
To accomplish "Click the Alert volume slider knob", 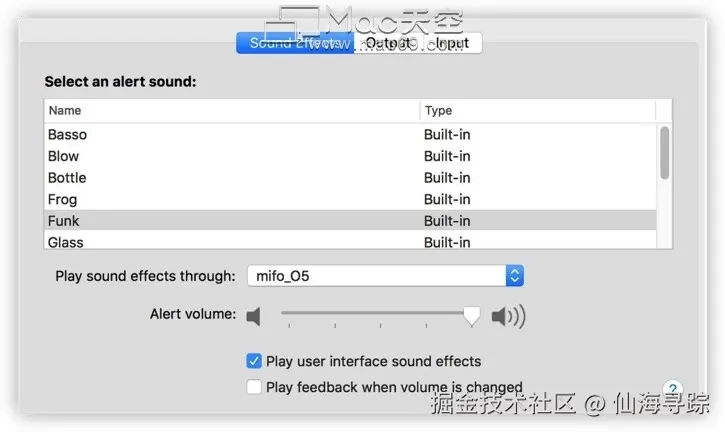I will pyautogui.click(x=472, y=316).
